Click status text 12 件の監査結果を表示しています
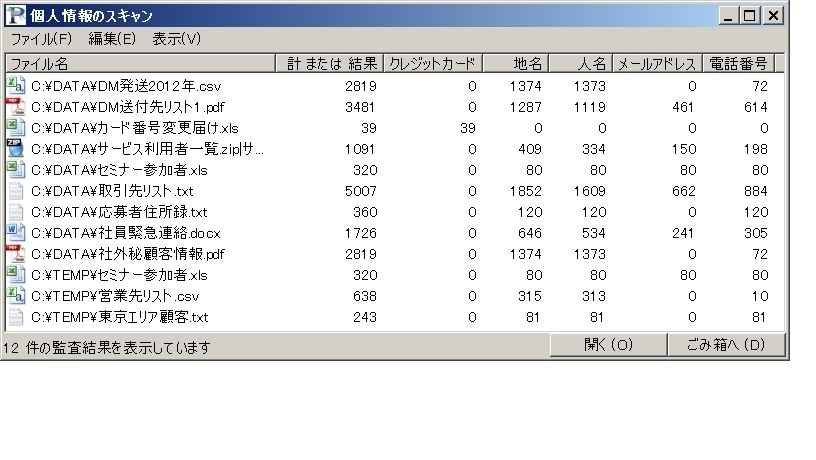The height and width of the screenshot is (460, 816). point(107,347)
